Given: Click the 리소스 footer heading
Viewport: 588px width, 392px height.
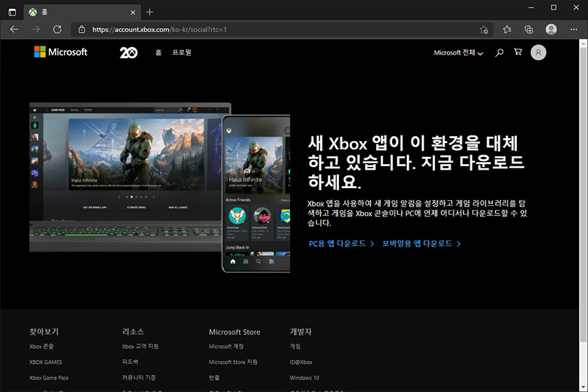Looking at the screenshot, I should pos(133,332).
